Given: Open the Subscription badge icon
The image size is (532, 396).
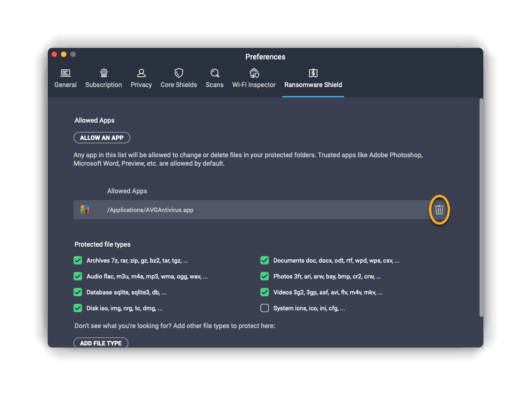Looking at the screenshot, I should (x=103, y=73).
